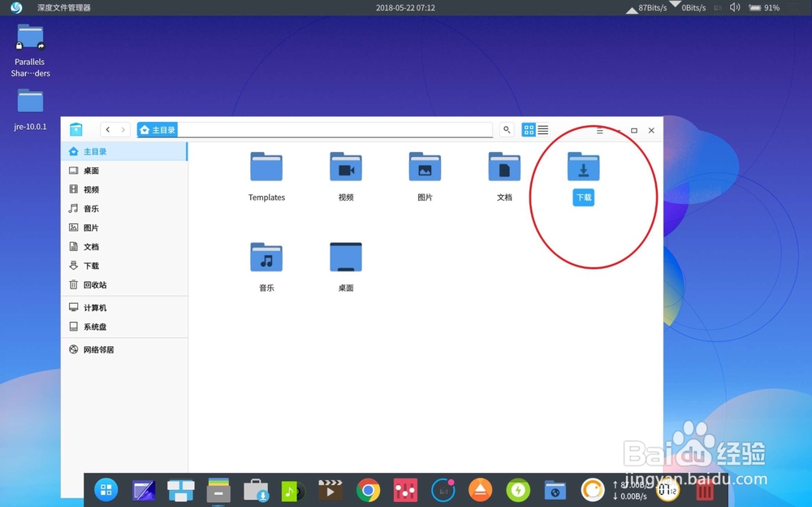Screen dimensions: 812x507
Task: Select 主目录 in the sidebar
Action: point(124,151)
